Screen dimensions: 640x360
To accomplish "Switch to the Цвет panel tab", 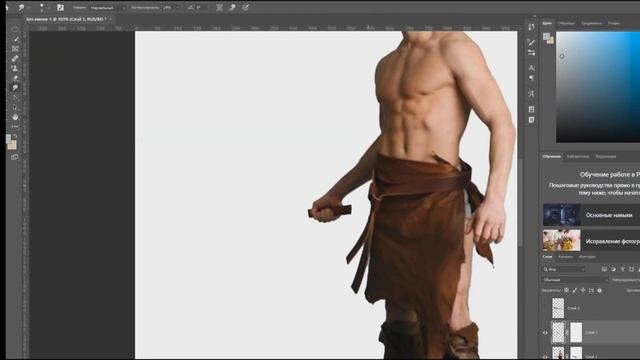I will 547,23.
